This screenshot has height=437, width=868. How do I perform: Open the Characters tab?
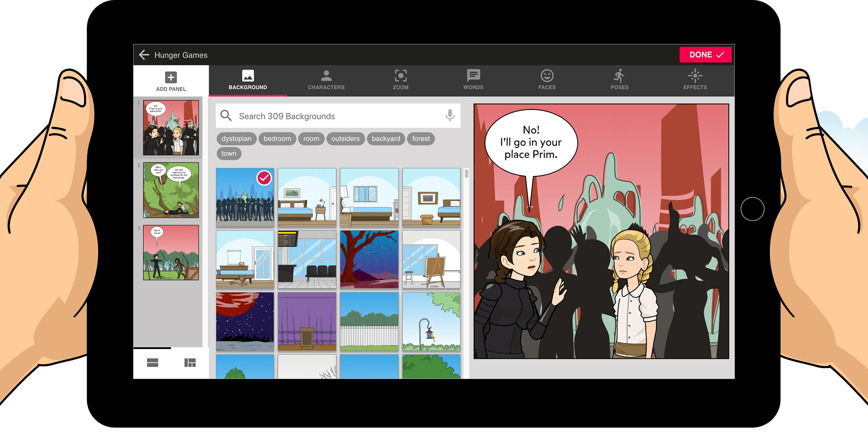pos(326,80)
